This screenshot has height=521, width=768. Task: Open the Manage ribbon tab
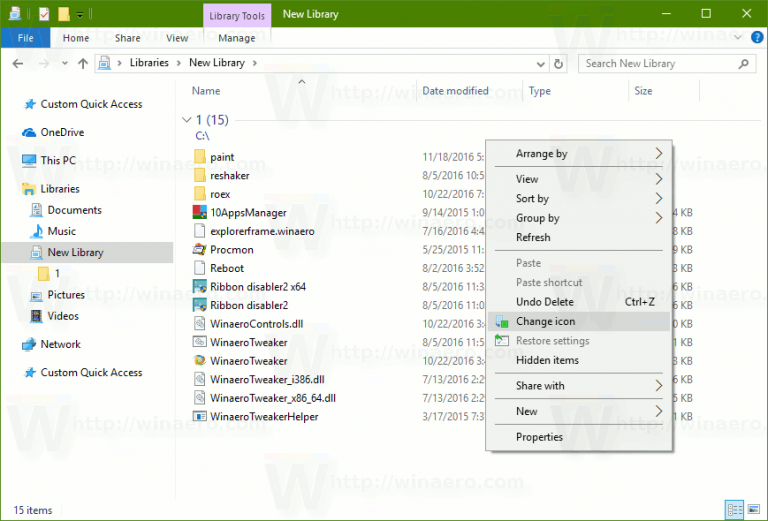pos(237,38)
